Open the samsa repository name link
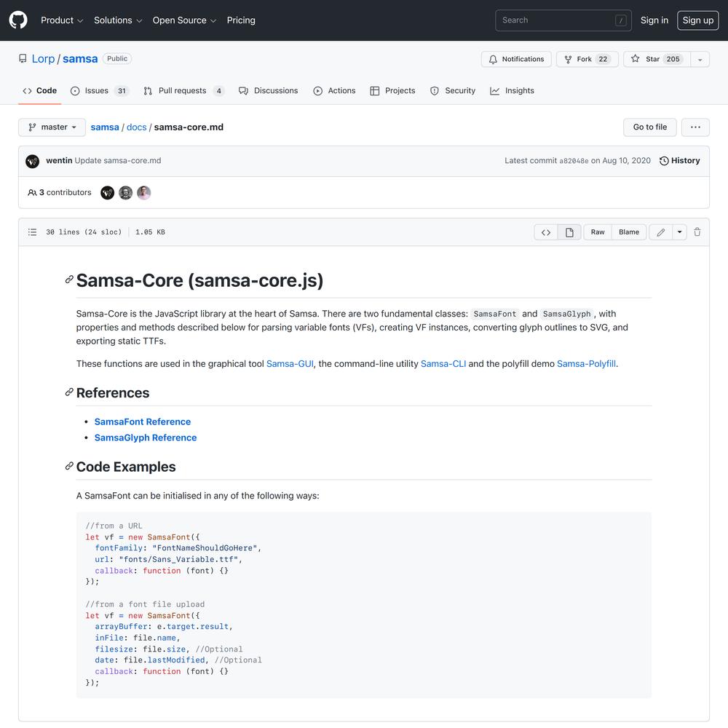This screenshot has width=728, height=728. [x=80, y=59]
